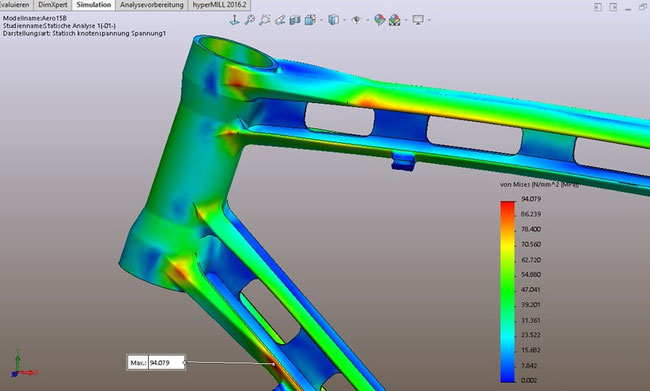The image size is (650, 391).
Task: Click the Edit Appearance color ball icon
Action: point(379,19)
